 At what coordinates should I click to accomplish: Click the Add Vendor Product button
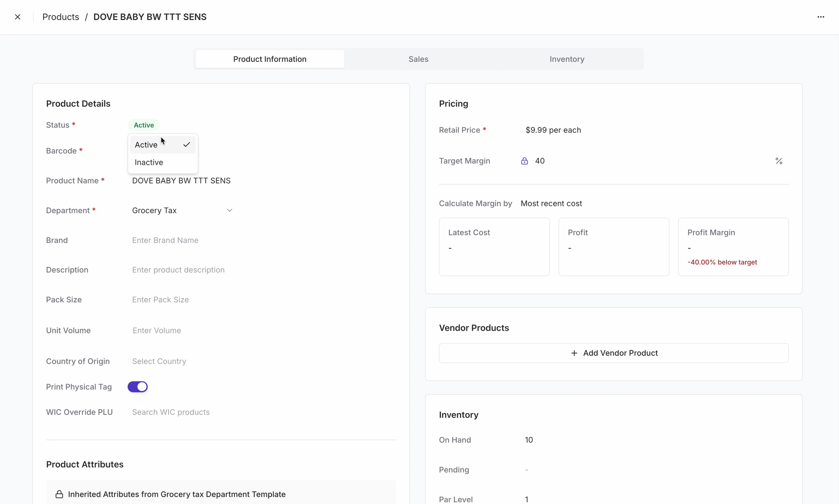click(x=613, y=353)
